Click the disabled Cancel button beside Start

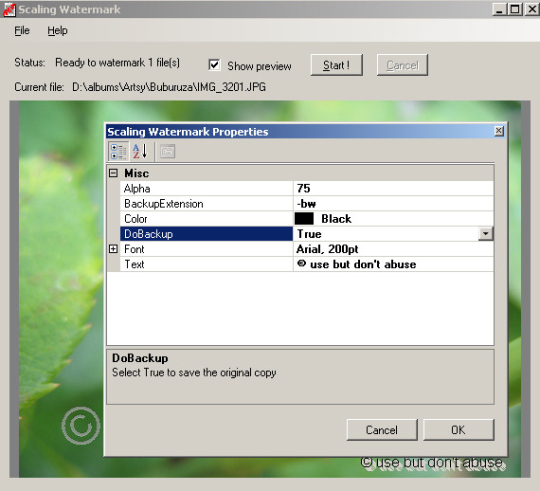(402, 65)
